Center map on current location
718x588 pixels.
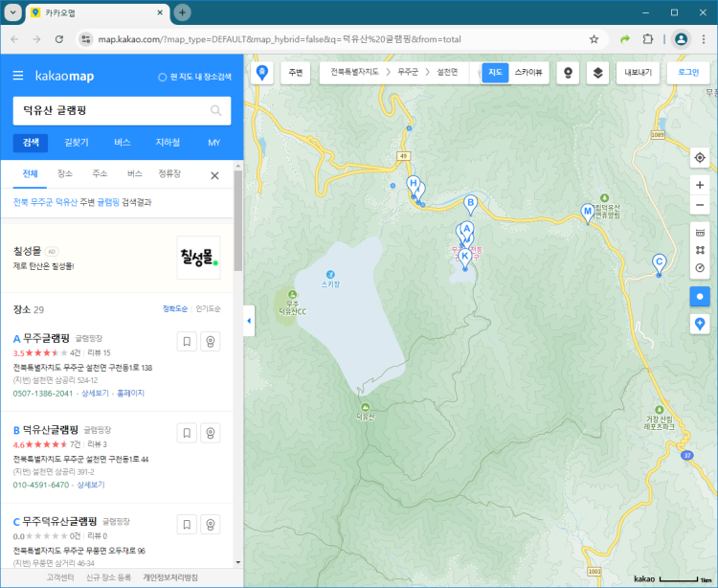pos(700,157)
